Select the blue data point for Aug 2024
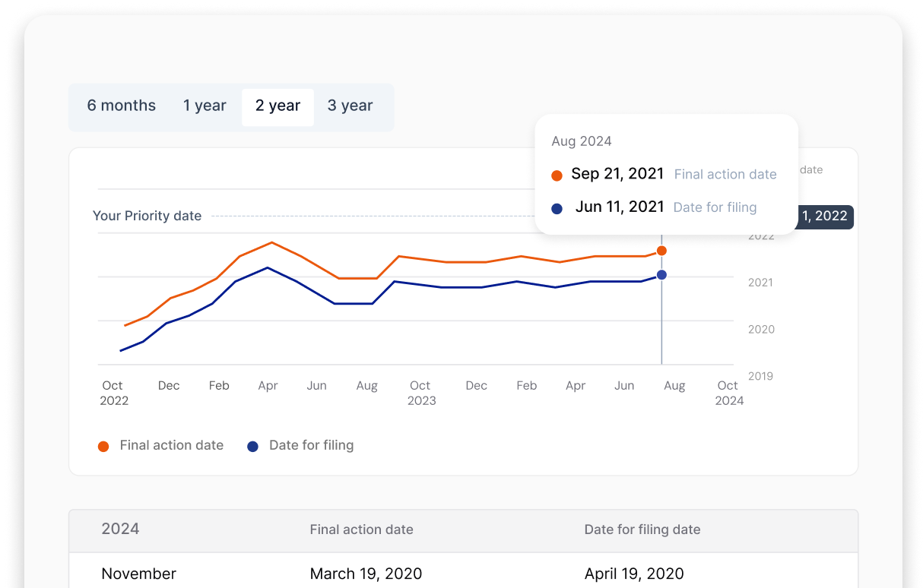 [x=661, y=275]
